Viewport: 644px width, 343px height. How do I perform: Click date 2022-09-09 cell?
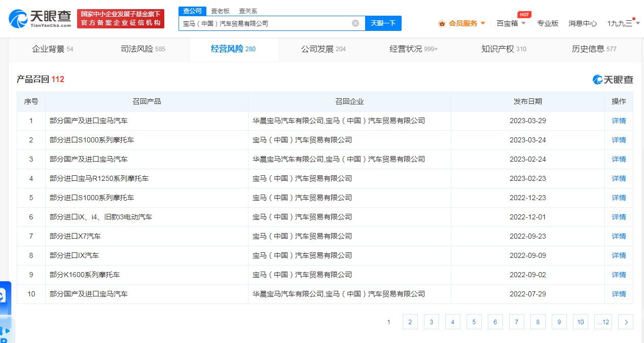tap(528, 255)
